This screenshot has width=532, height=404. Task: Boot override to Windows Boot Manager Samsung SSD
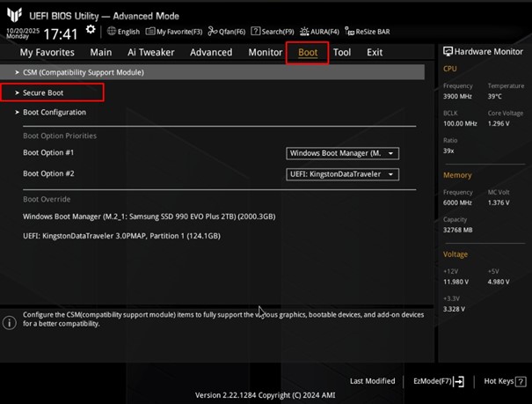[x=149, y=216]
